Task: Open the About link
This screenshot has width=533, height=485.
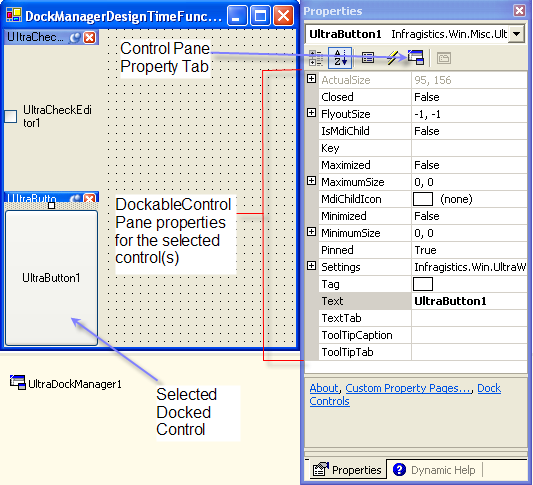Action: 324,388
